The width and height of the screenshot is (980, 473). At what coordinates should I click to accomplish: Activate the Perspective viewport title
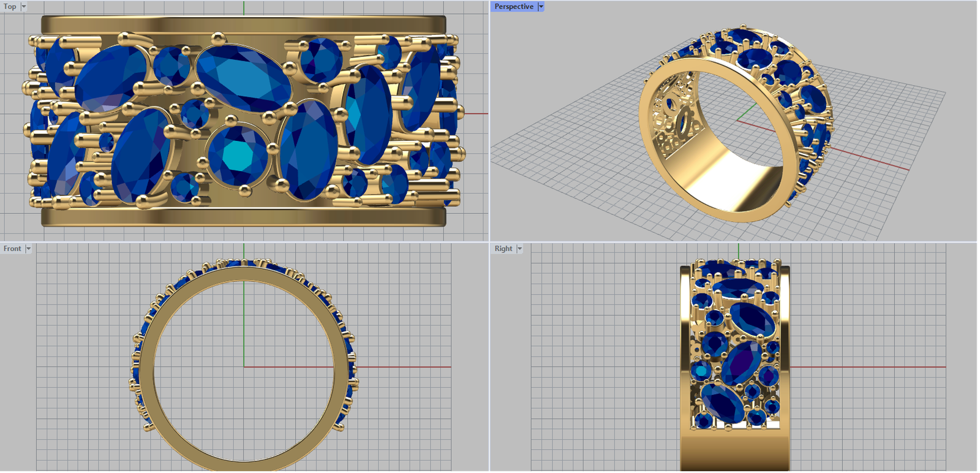pyautogui.click(x=513, y=7)
